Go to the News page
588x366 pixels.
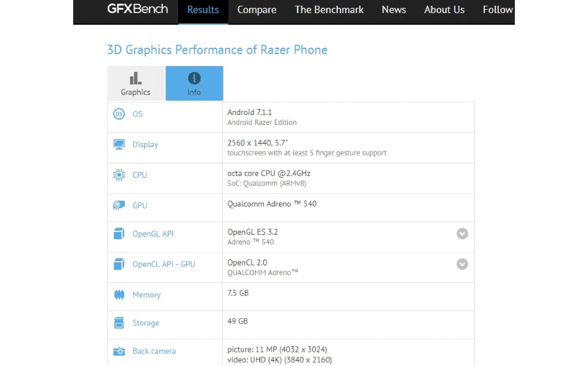[394, 10]
